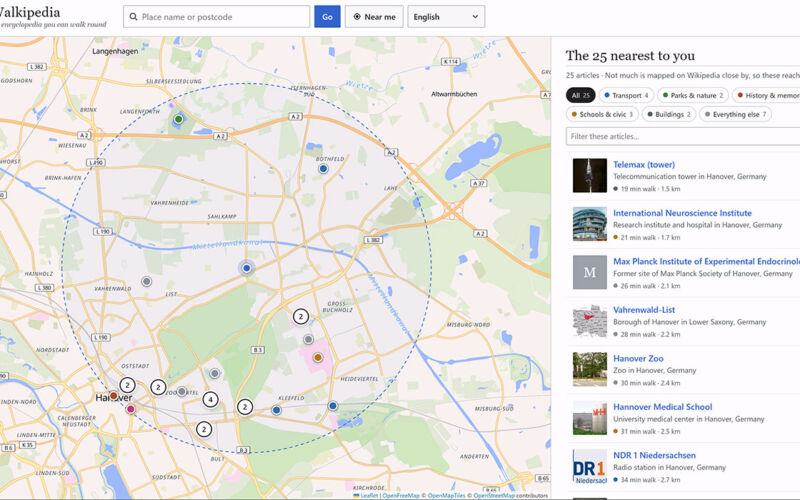Screen dimensions: 800x500
Task: Click the grey marker above Vahrenwald label
Action: tap(146, 281)
